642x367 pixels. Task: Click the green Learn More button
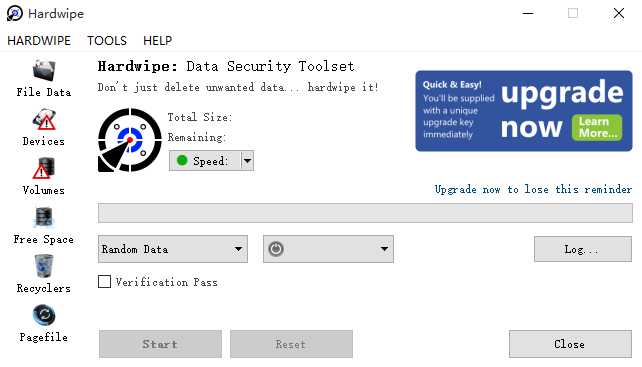tap(597, 127)
